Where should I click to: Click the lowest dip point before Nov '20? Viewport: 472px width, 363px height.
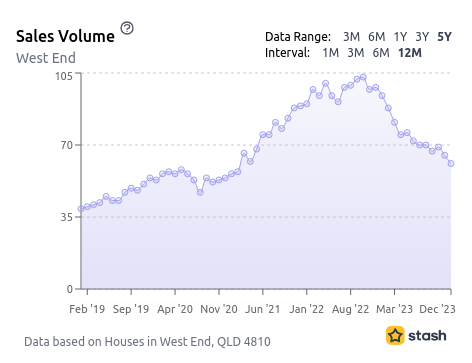point(200,192)
